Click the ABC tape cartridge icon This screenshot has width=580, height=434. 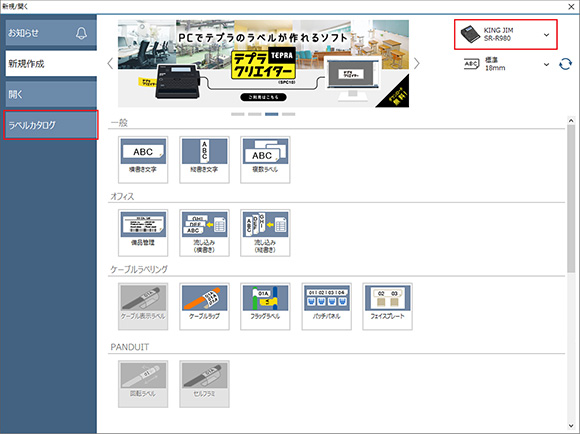(x=471, y=64)
